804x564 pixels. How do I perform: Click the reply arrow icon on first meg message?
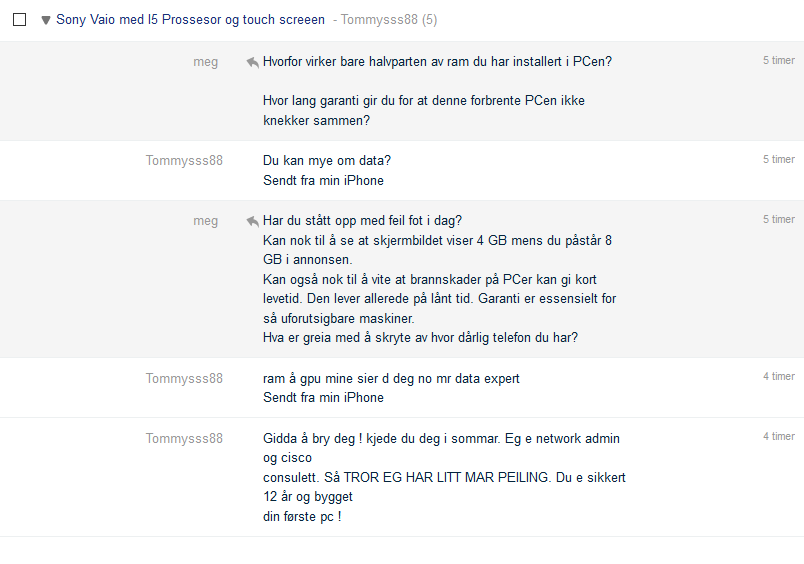point(252,63)
